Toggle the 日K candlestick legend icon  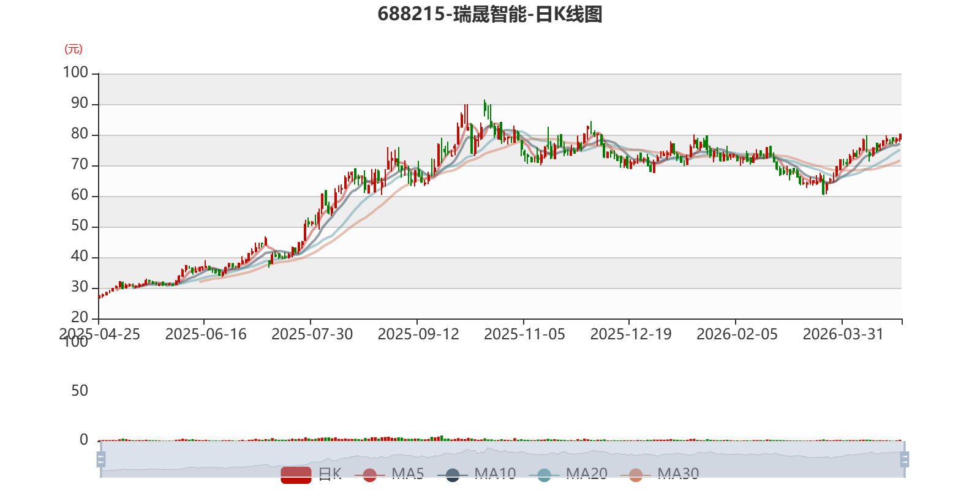(x=296, y=475)
